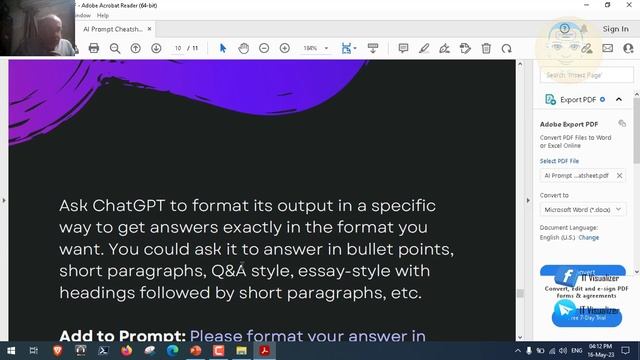Remove the selected AI Prompt file

[x=619, y=176]
